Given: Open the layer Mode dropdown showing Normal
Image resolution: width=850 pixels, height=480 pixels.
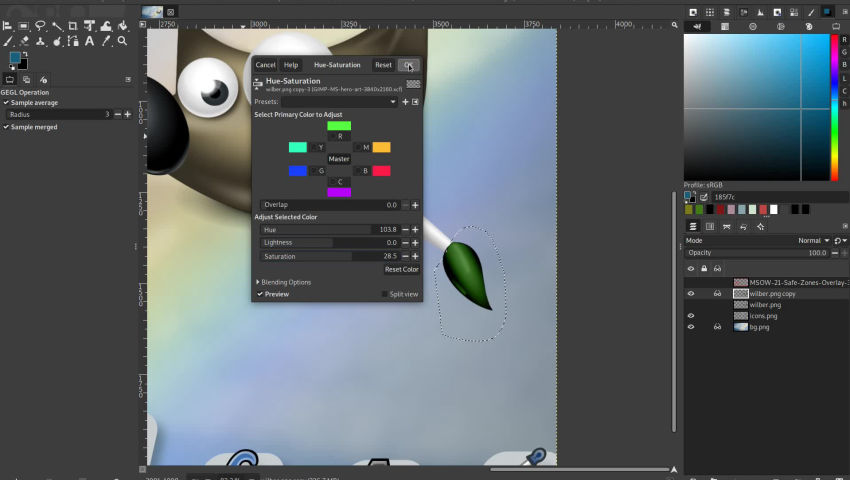Looking at the screenshot, I should 813,240.
